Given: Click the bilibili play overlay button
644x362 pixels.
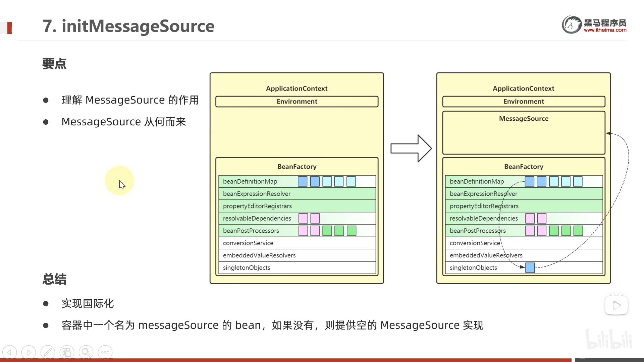Looking at the screenshot, I should (616, 305).
